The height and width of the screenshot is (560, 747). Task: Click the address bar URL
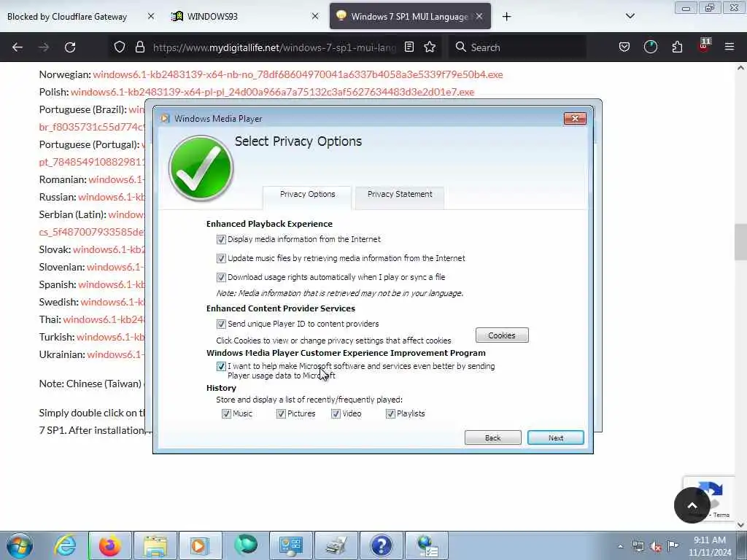coord(274,47)
